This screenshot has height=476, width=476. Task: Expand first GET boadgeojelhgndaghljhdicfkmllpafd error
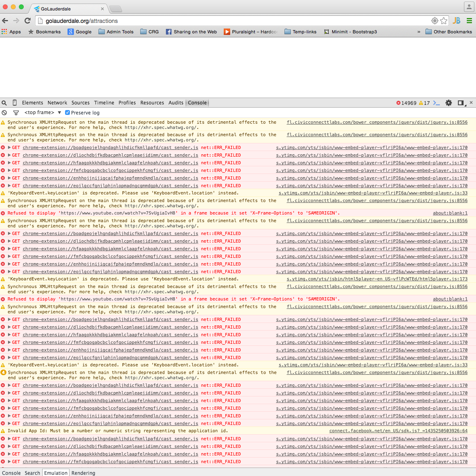[x=9, y=147]
